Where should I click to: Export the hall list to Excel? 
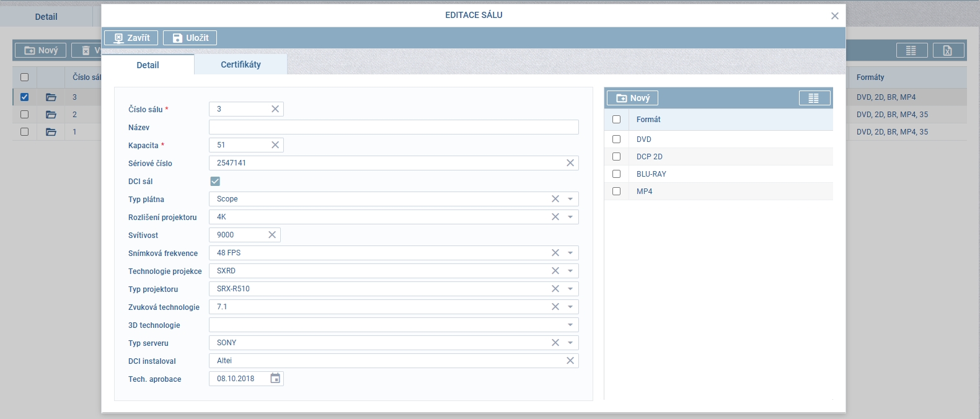point(948,51)
